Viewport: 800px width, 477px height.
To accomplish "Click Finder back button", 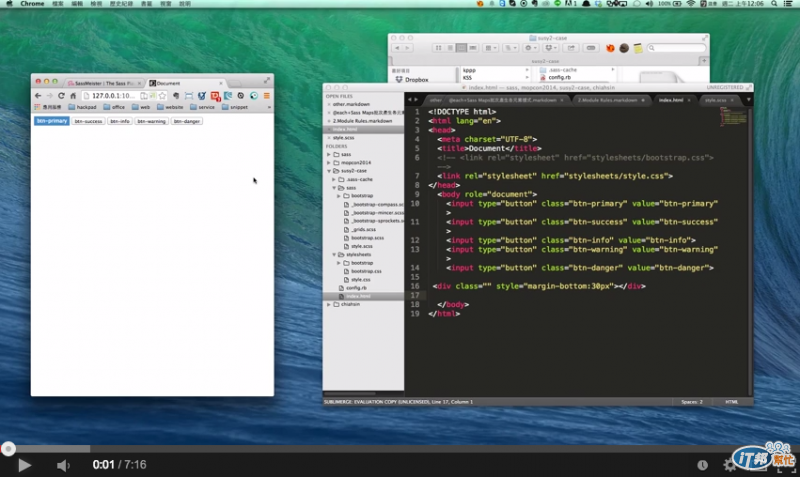I will click(x=397, y=48).
